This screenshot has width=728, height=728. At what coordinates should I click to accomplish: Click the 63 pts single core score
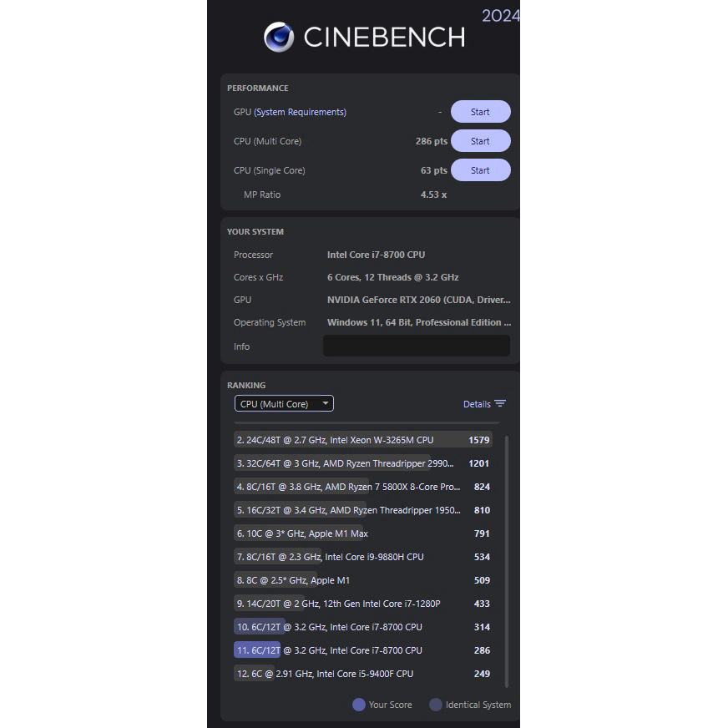click(x=433, y=170)
